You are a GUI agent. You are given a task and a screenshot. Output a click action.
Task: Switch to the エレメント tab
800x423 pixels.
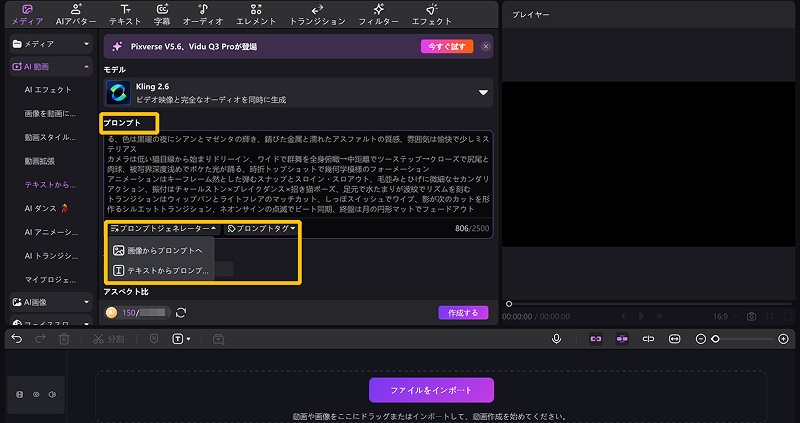pyautogui.click(x=256, y=15)
